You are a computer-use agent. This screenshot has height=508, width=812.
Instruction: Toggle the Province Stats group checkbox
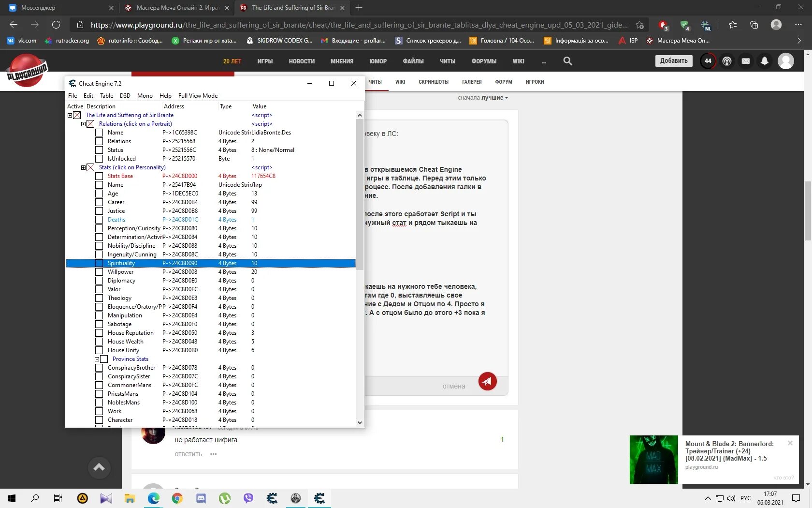coord(104,359)
